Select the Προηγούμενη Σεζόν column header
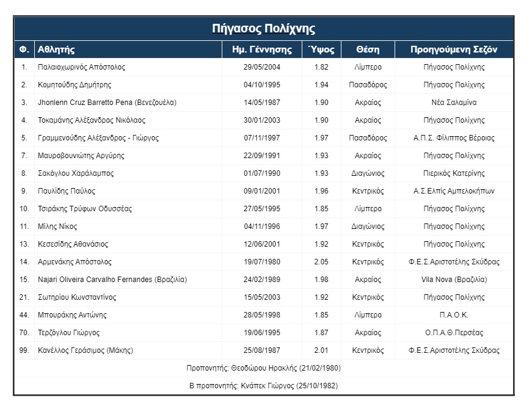This screenshot has height=406, width=532. pos(454,49)
